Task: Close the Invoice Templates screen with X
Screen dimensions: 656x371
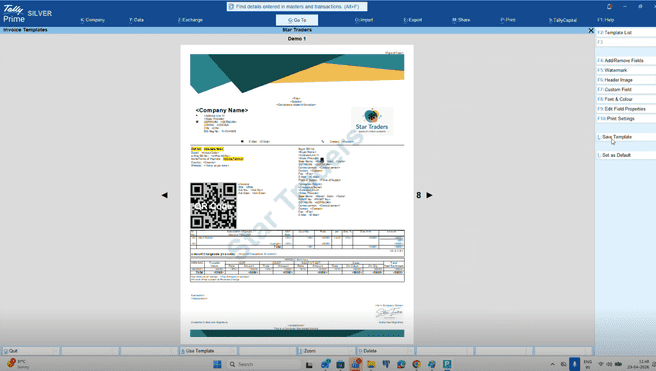Action: pyautogui.click(x=591, y=31)
